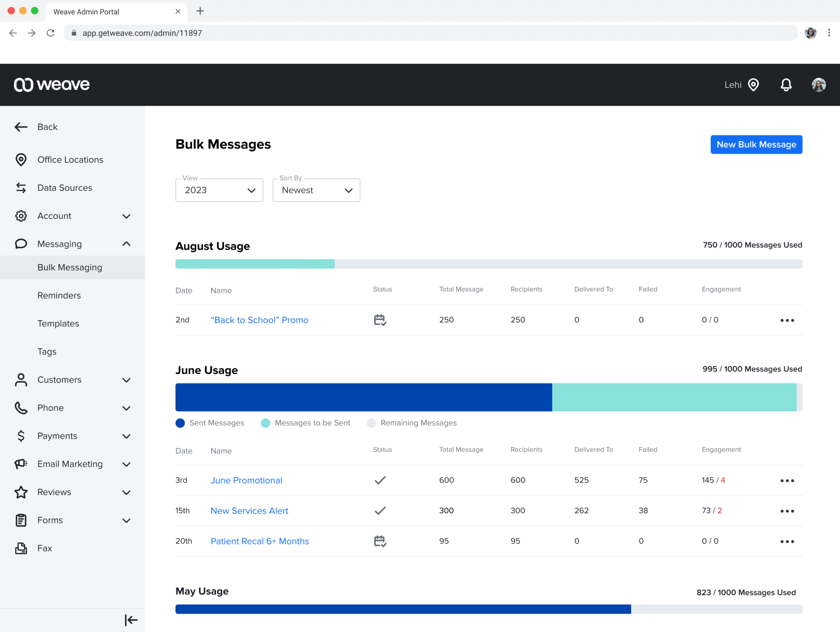The height and width of the screenshot is (632, 840).
Task: Click the New Bulk Message button
Action: click(x=756, y=144)
